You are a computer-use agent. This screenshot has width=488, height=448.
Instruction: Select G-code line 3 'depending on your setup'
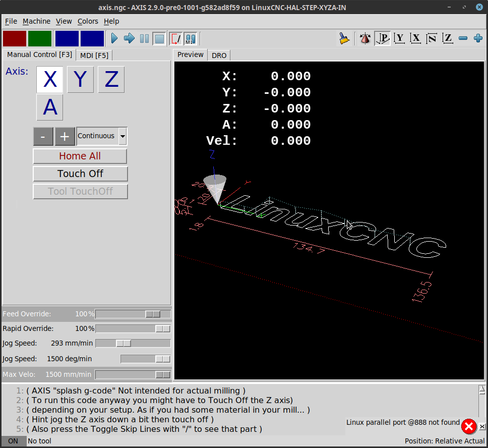pos(168,410)
